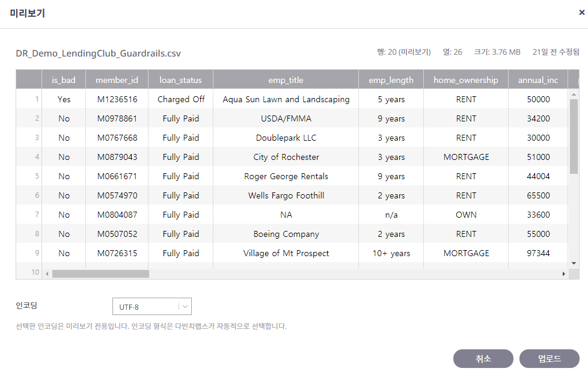Open the UTF-8 encoding dropdown

[152, 307]
